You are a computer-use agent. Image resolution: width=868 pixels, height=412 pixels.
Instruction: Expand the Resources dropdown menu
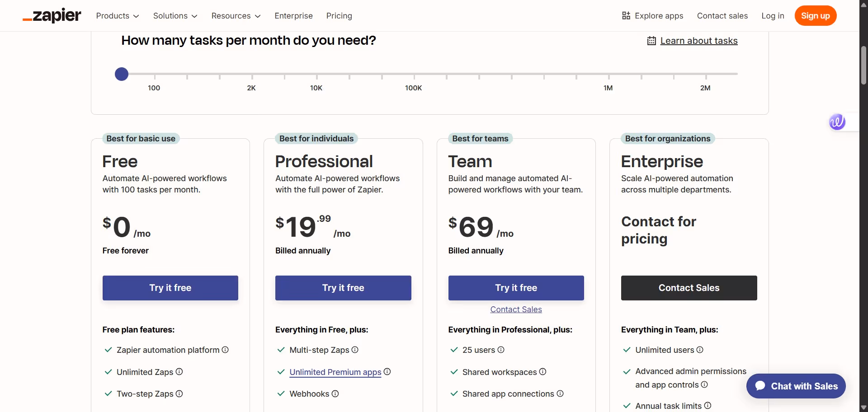click(x=236, y=16)
